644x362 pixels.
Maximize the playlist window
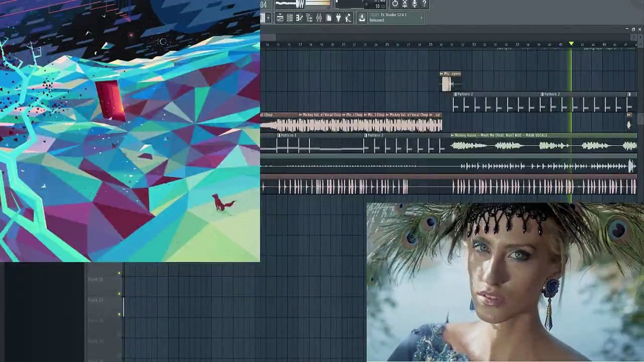633,30
